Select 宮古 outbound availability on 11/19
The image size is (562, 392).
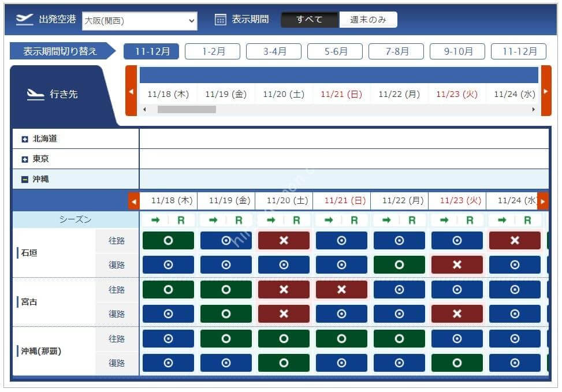(x=226, y=289)
